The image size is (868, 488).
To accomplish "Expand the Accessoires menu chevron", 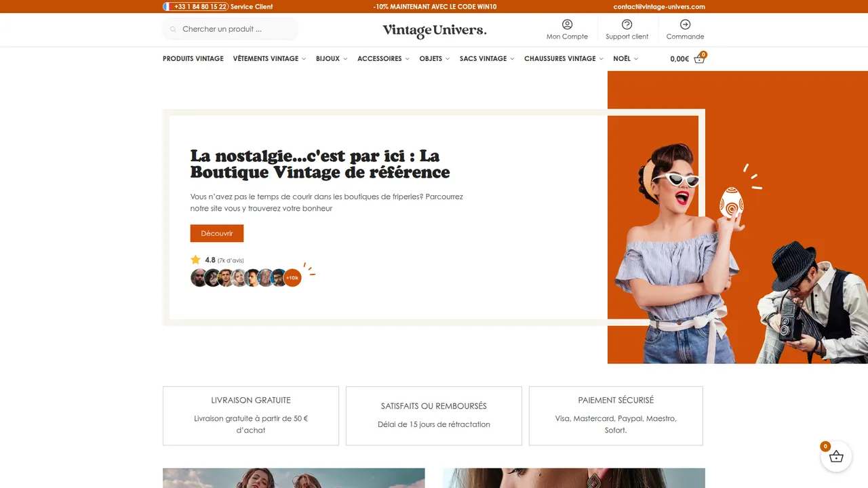I will [x=408, y=59].
